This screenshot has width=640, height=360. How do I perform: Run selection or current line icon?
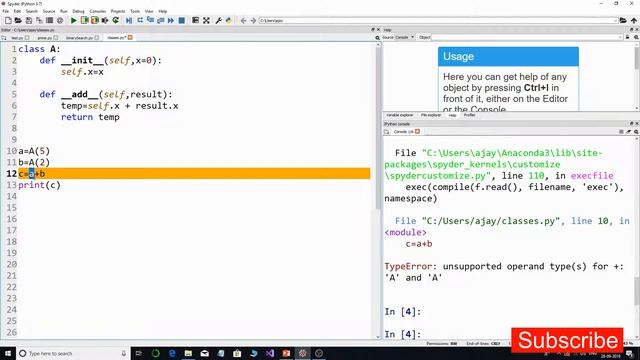click(105, 20)
